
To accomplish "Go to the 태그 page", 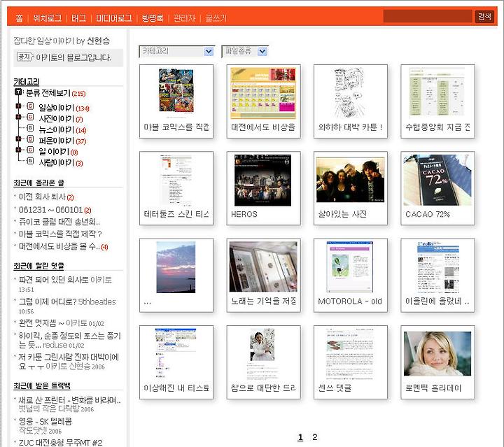I will (78, 18).
